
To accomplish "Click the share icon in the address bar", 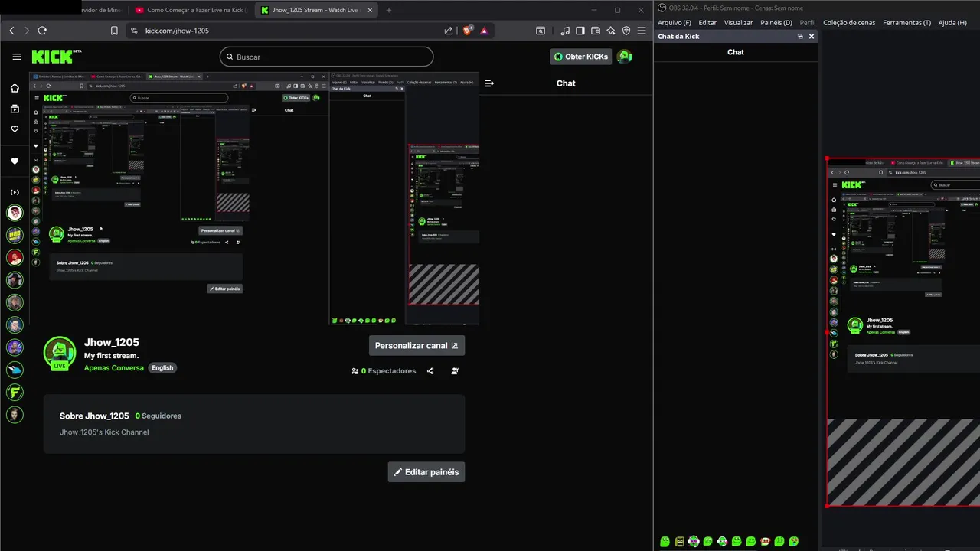I will point(448,31).
